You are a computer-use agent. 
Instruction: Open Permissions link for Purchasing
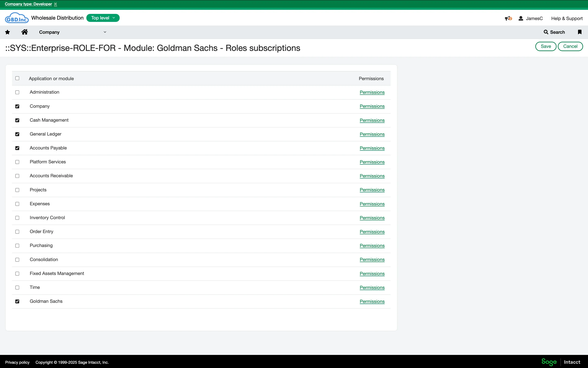click(x=372, y=246)
